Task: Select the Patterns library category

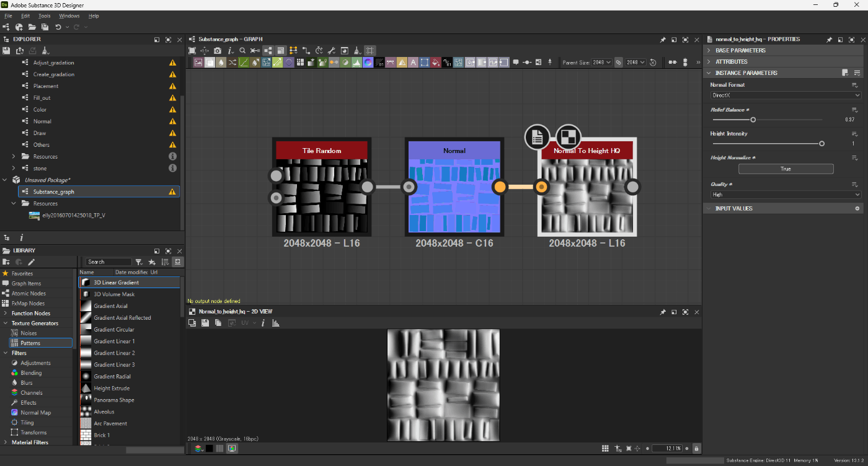Action: tap(40, 343)
